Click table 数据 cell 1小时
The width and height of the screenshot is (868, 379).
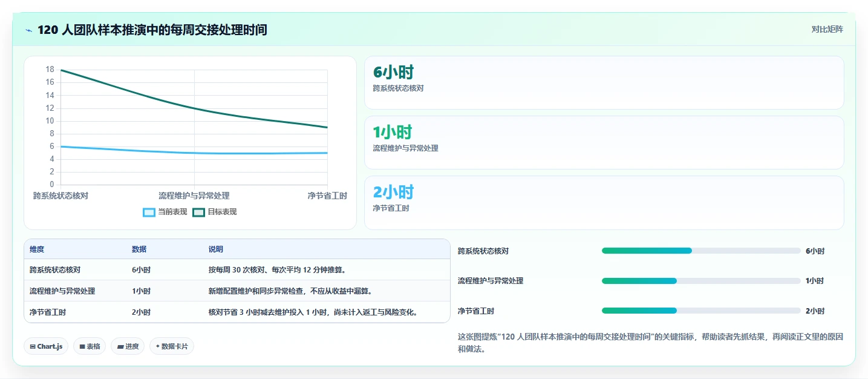coord(142,291)
